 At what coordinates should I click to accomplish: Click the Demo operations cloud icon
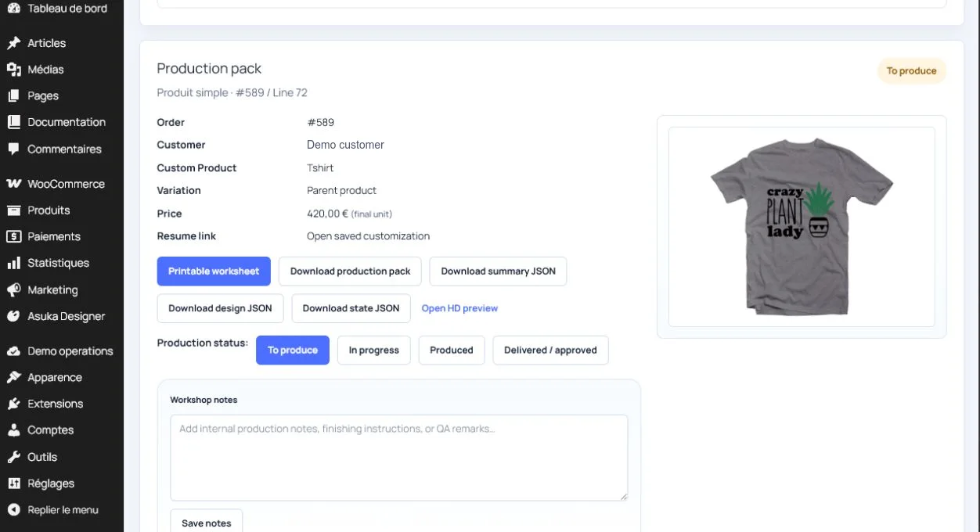point(13,351)
